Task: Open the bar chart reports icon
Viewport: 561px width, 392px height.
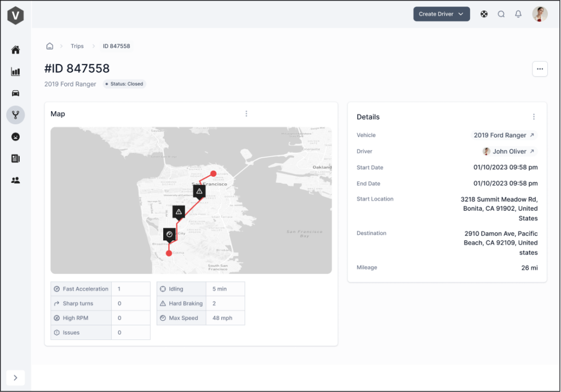Action: [15, 72]
